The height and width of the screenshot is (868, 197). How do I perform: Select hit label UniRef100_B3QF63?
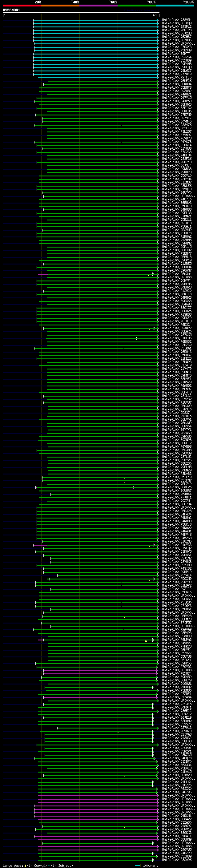(176, 741)
